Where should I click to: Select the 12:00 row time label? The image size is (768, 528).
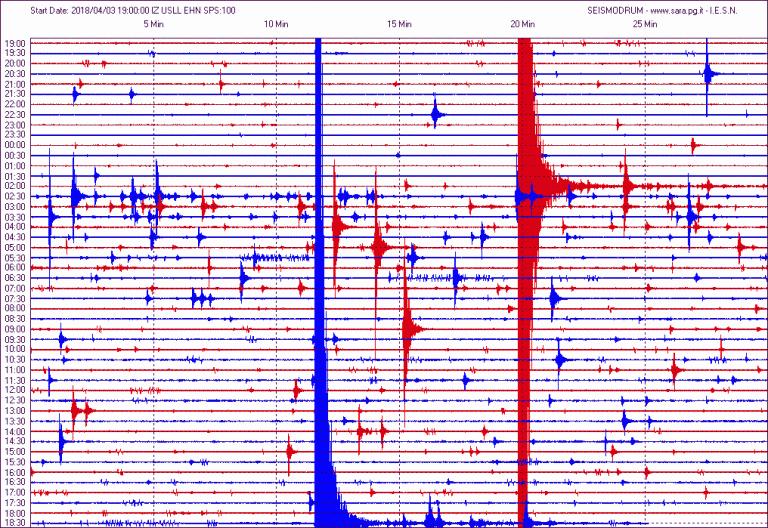(15, 390)
